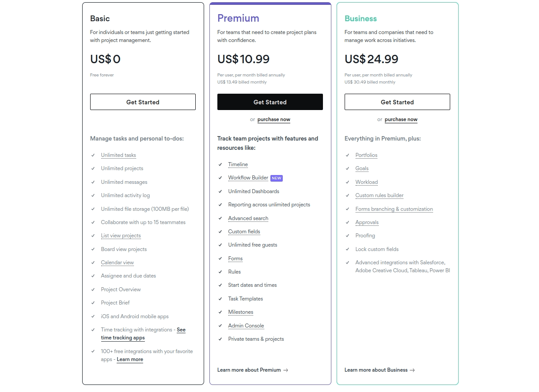Open Forms branching & customization link

394,209
